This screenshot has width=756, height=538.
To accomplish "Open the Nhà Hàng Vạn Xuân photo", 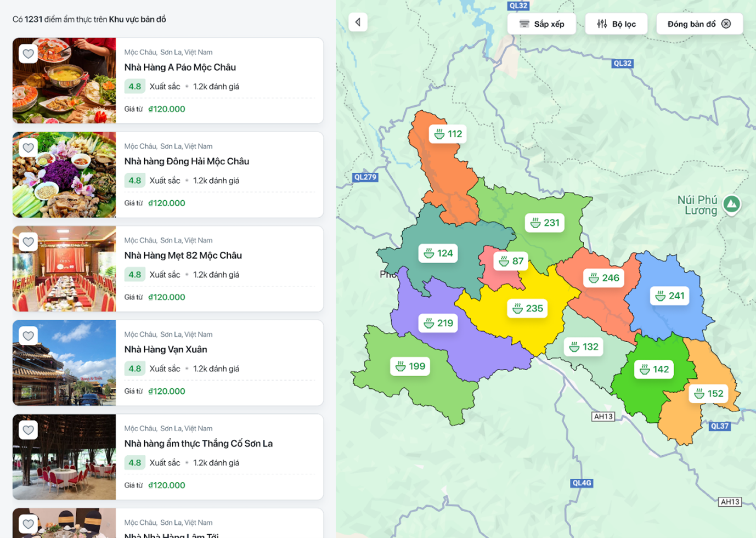I will 64,363.
